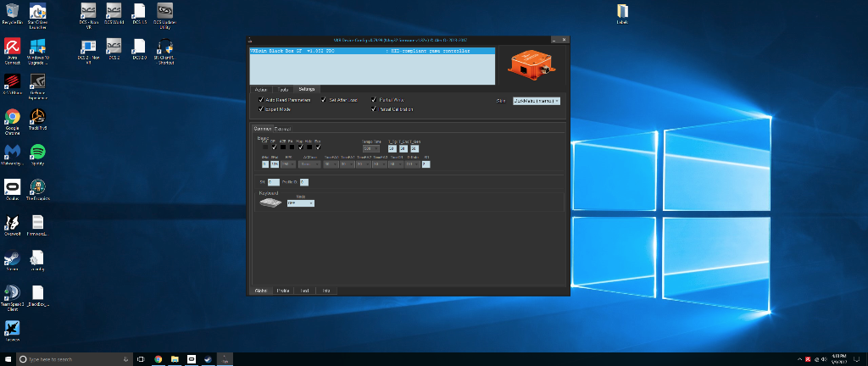Open Chrome from the taskbar
868x366 pixels.
pyautogui.click(x=158, y=359)
